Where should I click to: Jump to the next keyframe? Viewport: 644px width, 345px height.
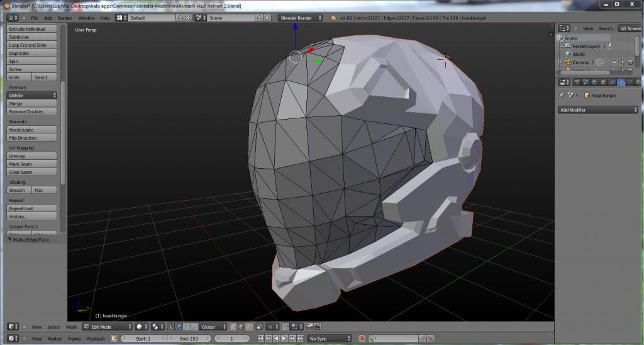[x=292, y=339]
